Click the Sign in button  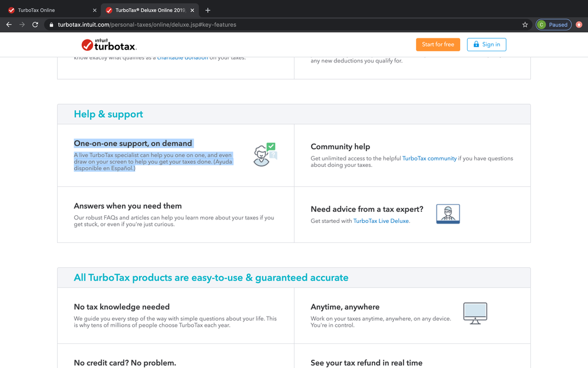487,44
